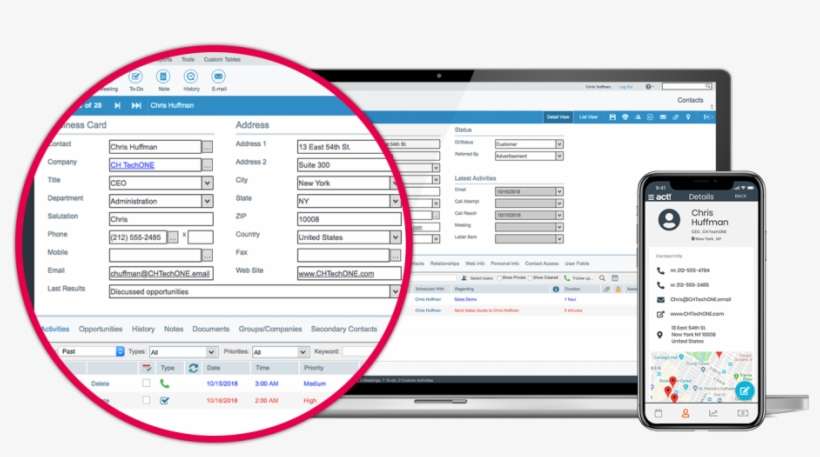The image size is (820, 457).
Task: Open ellipsis button beside Phone field
Action: (x=173, y=237)
